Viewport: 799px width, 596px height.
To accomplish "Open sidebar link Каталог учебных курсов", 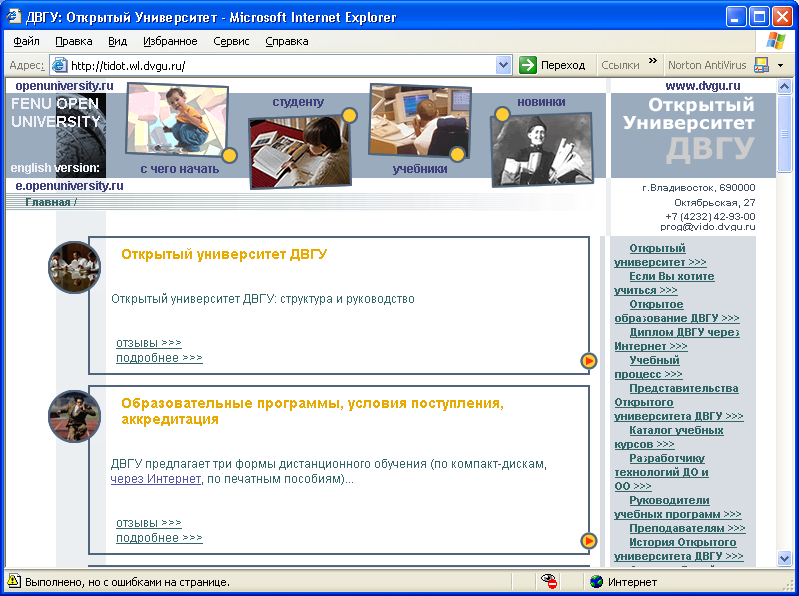I will click(x=669, y=437).
